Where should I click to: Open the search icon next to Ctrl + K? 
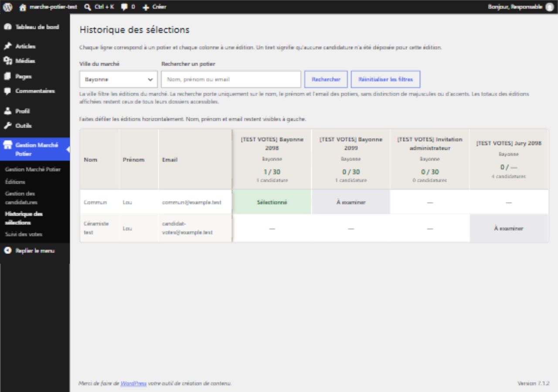point(88,7)
